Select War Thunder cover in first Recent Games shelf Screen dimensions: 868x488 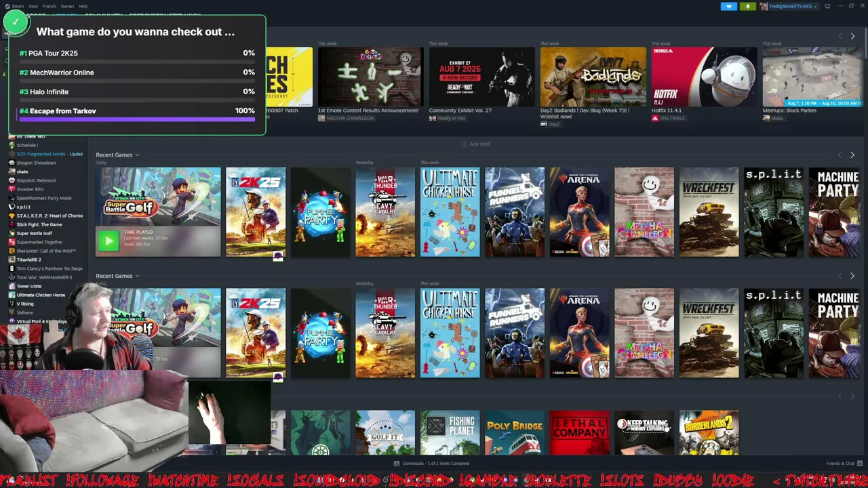[385, 212]
